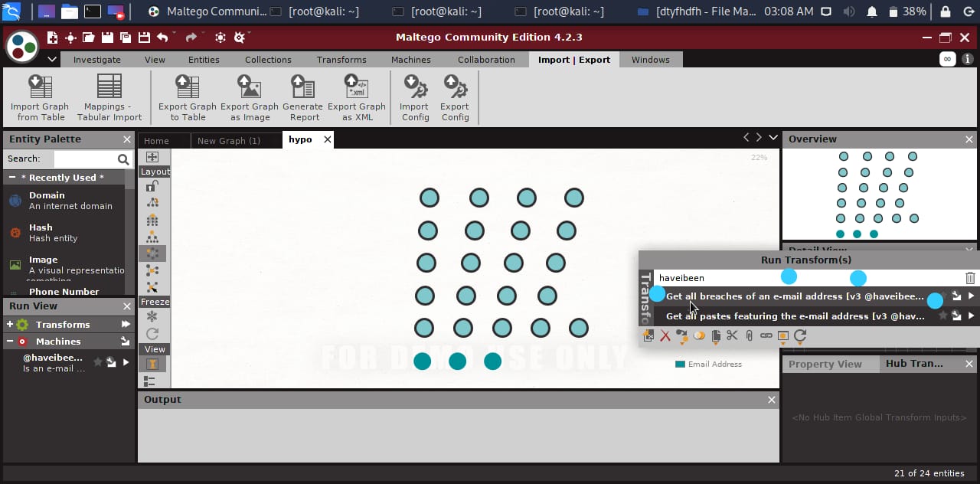
Task: Open the Investigate ribbon tab
Action: (x=96, y=60)
